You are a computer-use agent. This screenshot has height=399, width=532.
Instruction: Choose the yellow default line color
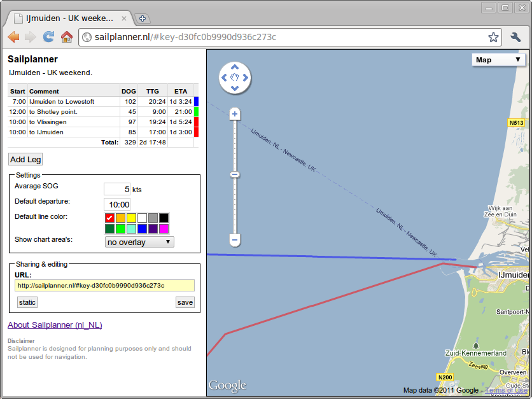[131, 218]
